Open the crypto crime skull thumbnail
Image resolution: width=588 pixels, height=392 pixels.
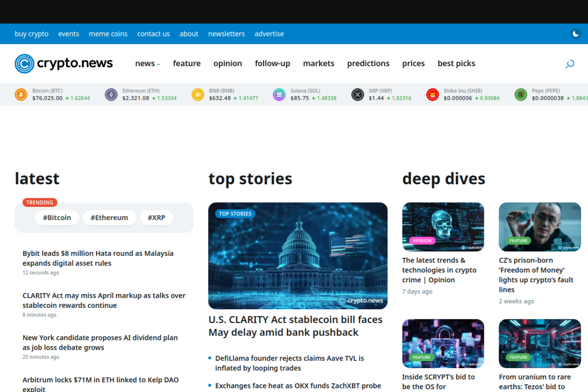coord(443,227)
